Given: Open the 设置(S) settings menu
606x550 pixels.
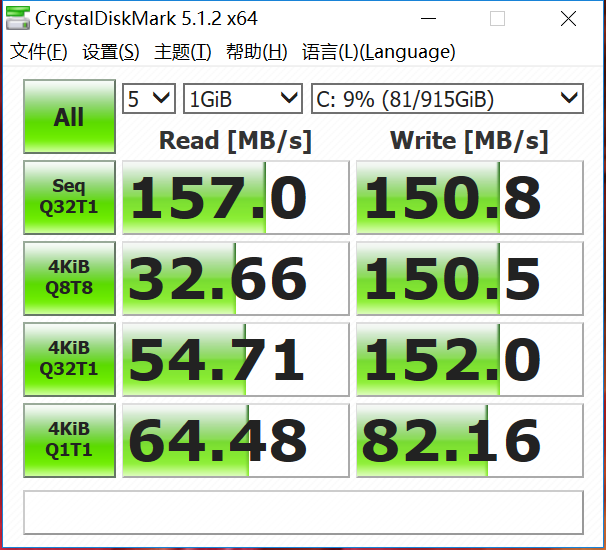Looking at the screenshot, I should pyautogui.click(x=111, y=52).
